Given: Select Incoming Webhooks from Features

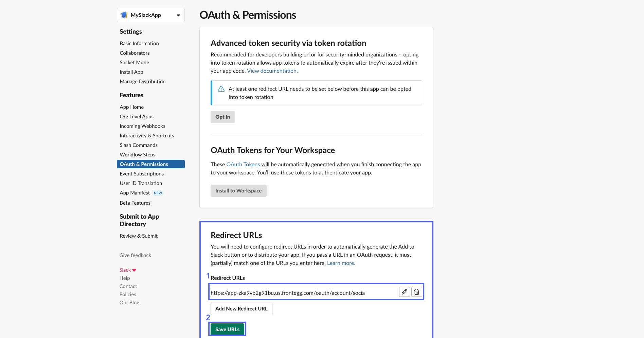Looking at the screenshot, I should pyautogui.click(x=142, y=126).
